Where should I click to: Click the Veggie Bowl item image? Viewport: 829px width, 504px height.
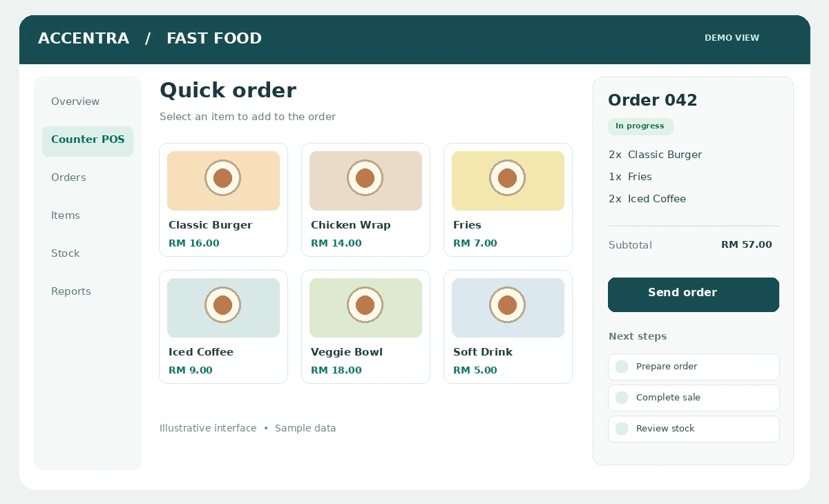click(x=365, y=308)
